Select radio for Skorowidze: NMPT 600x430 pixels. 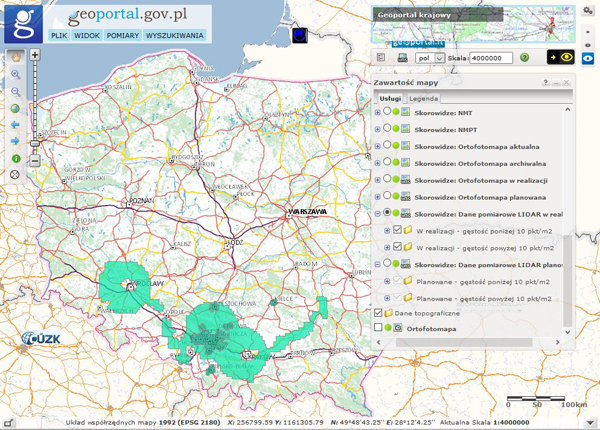pyautogui.click(x=387, y=128)
